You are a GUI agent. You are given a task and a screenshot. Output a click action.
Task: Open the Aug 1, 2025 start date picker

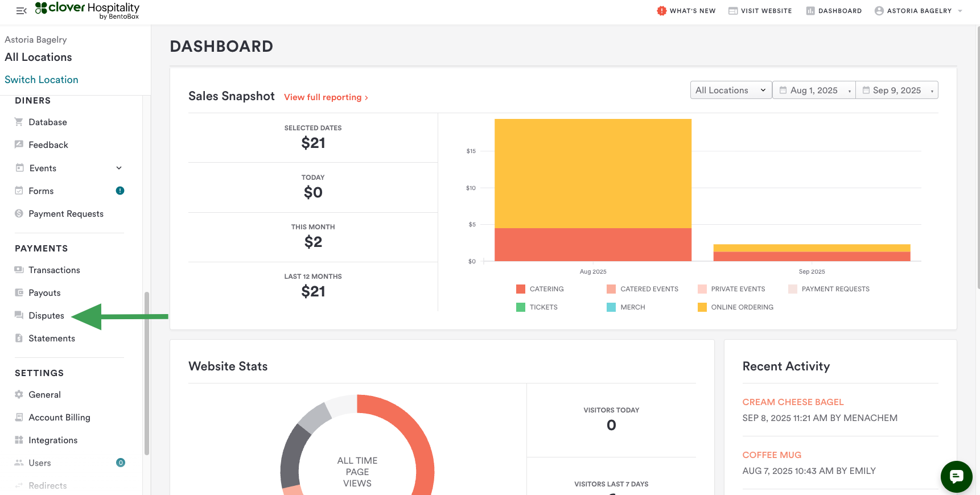[x=814, y=90]
